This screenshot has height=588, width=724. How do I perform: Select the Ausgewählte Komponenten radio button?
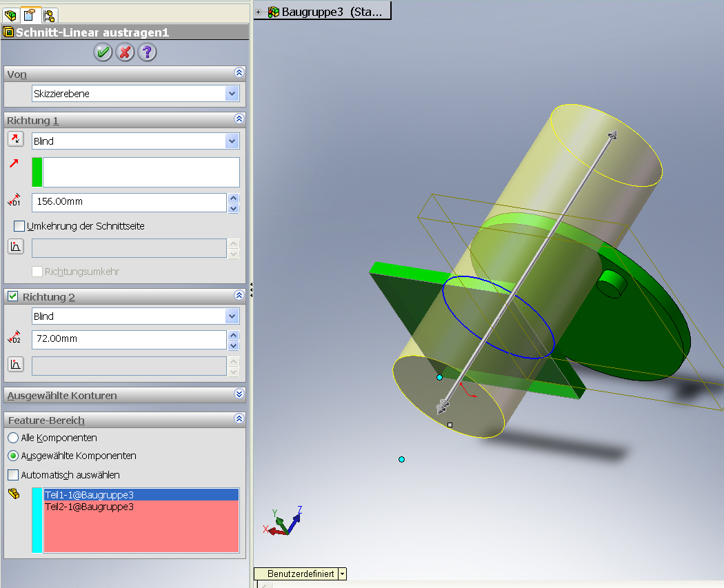click(x=13, y=456)
